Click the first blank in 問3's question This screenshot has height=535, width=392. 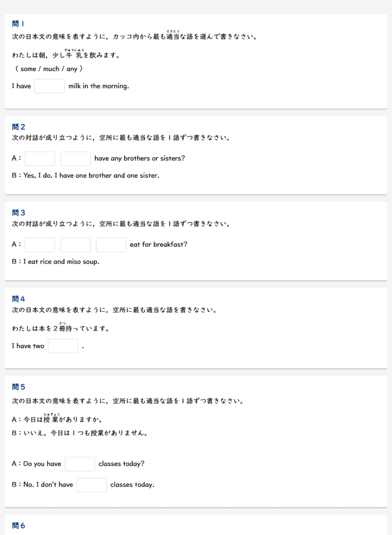click(40, 245)
